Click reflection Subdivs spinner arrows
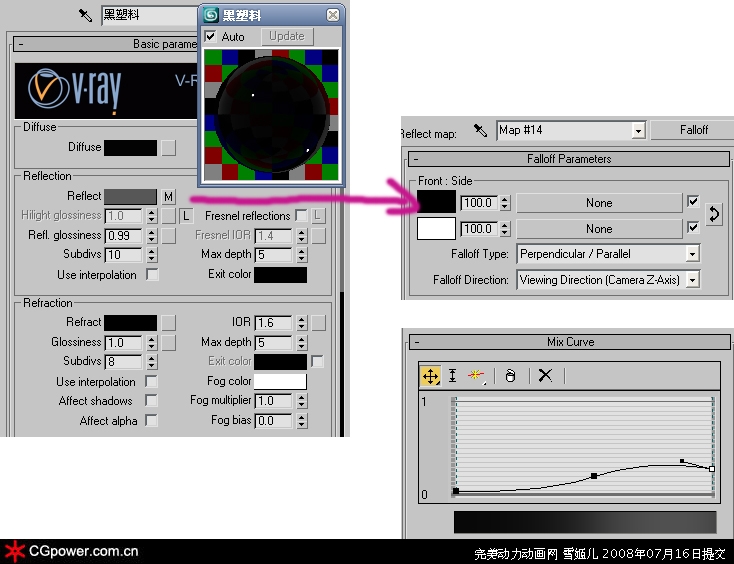The image size is (734, 564). (151, 255)
